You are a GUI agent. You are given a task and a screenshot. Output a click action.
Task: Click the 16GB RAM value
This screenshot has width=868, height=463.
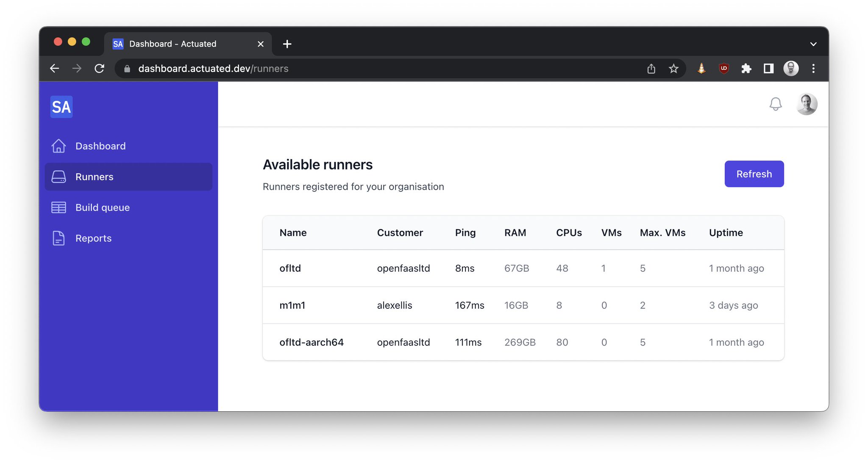pos(516,305)
